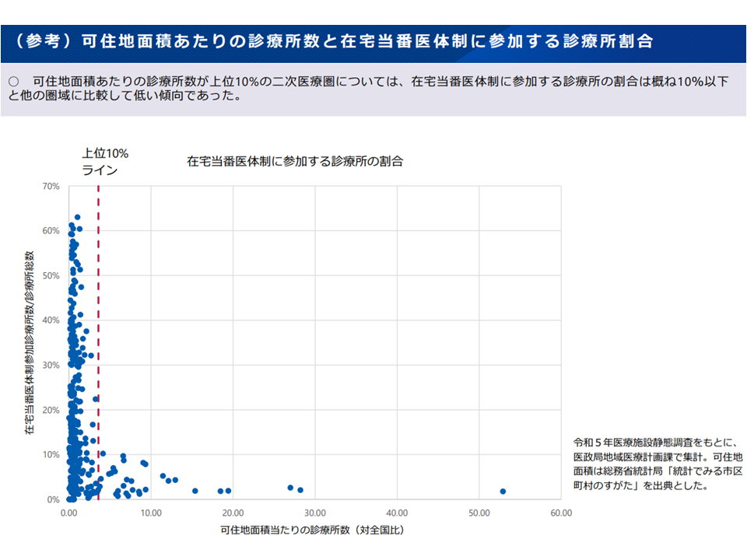Click the summary paragraph below the header

366,89
